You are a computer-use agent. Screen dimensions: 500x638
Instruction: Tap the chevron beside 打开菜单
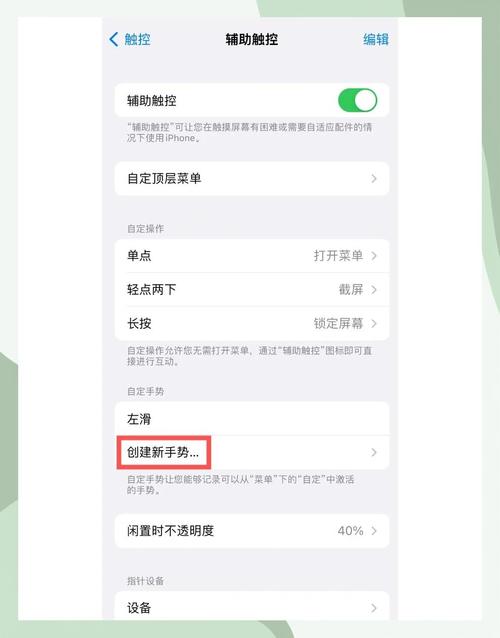point(374,256)
